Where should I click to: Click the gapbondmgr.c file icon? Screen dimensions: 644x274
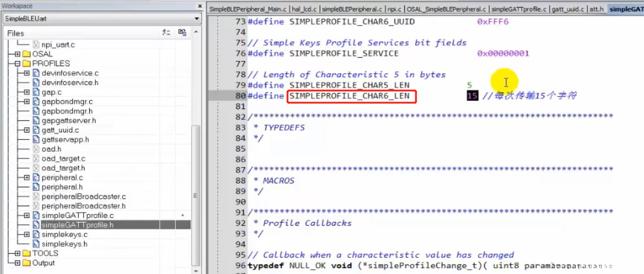tap(36, 102)
